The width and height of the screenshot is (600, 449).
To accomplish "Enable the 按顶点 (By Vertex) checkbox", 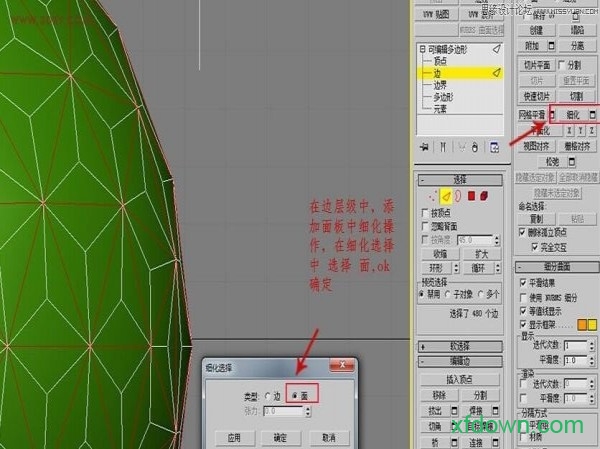I will (424, 213).
